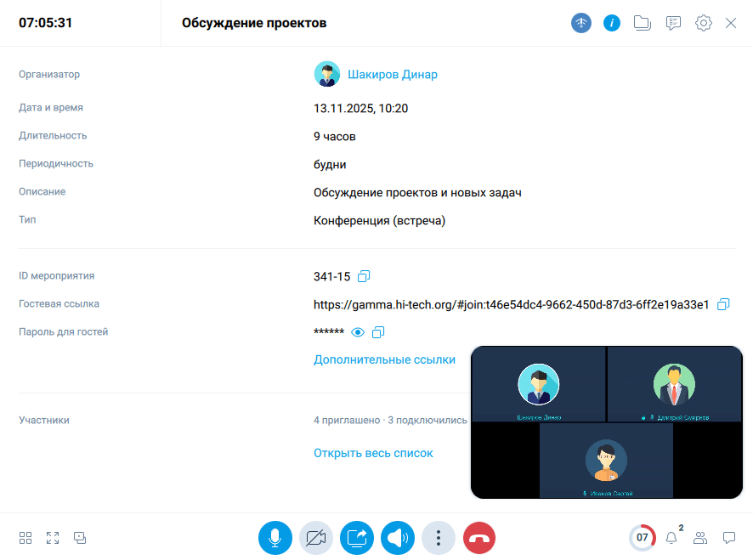Viewport: 753px width, 560px height.
Task: Mute the microphone
Action: (x=275, y=537)
